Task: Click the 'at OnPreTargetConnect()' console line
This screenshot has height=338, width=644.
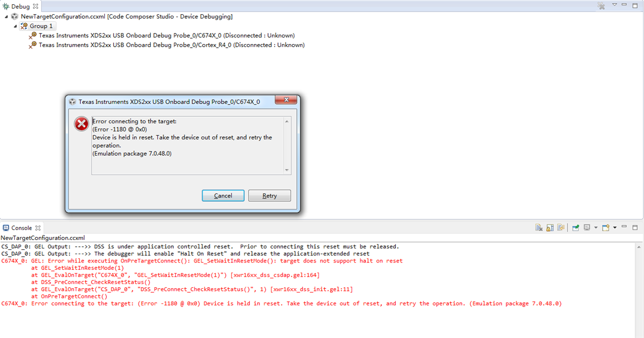Action: 69,296
